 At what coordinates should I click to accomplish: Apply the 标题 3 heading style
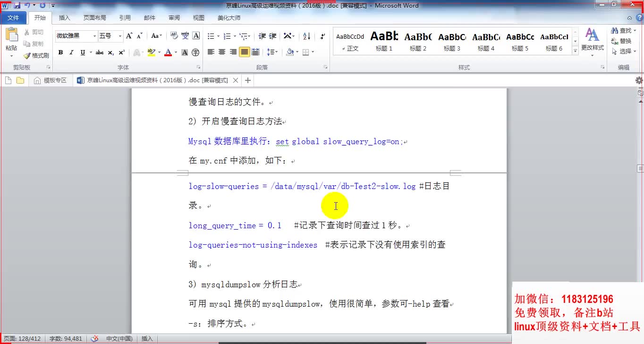pyautogui.click(x=452, y=41)
